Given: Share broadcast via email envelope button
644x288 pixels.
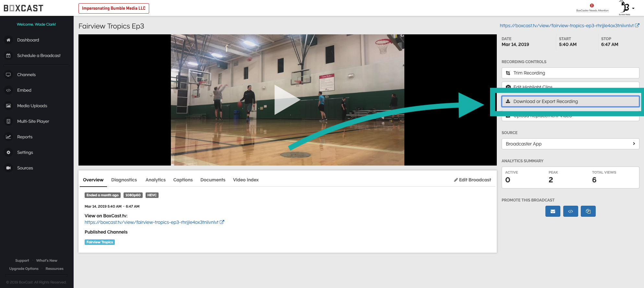Looking at the screenshot, I should [x=553, y=211].
